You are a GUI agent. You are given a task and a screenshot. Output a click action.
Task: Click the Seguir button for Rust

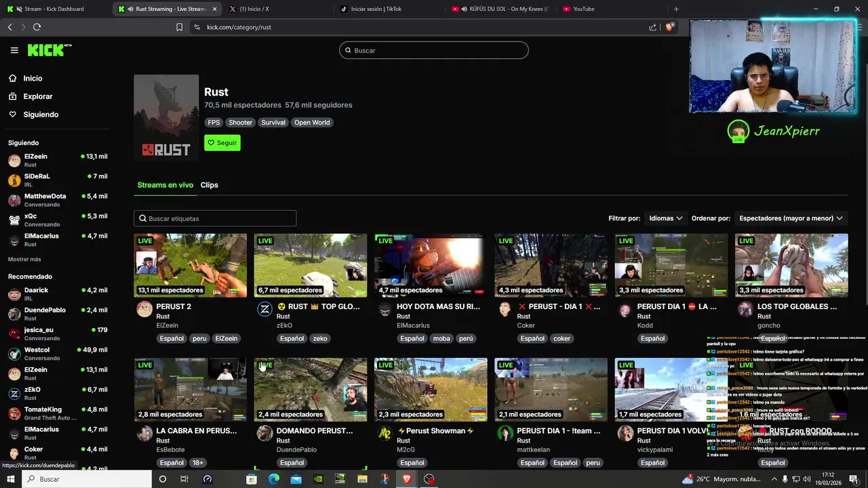(x=222, y=143)
